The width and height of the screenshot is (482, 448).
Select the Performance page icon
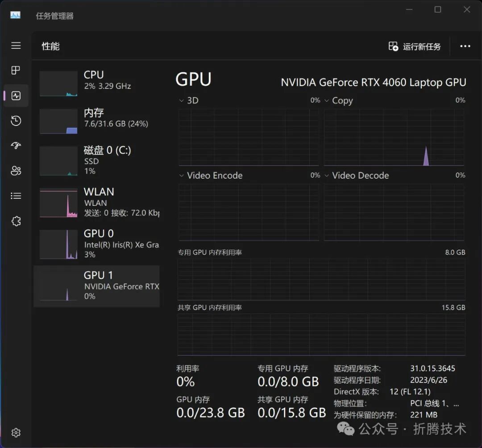(16, 96)
